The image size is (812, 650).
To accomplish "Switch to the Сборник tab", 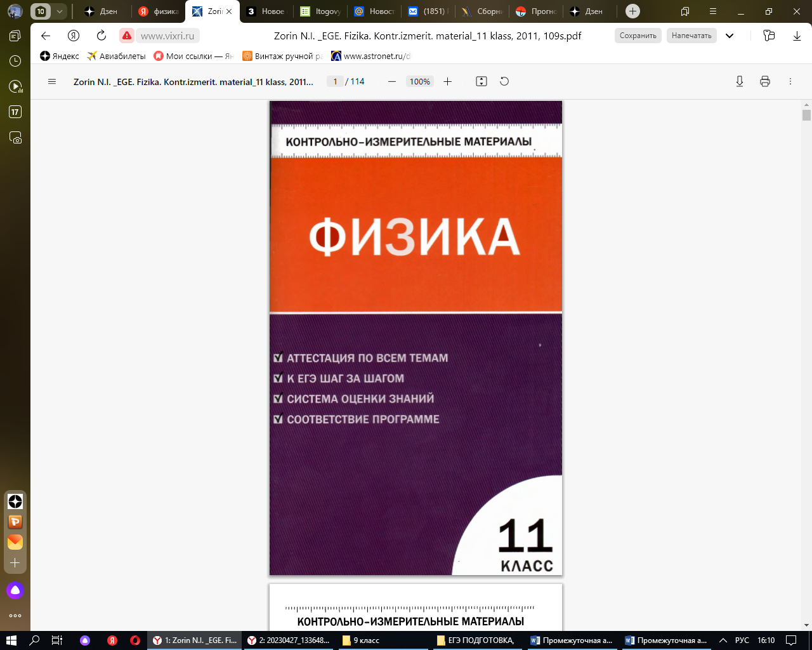I will point(482,11).
